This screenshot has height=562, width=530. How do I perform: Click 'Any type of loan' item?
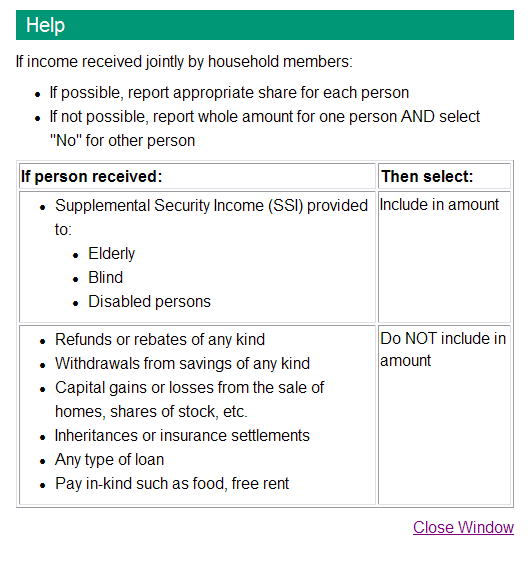click(x=109, y=459)
